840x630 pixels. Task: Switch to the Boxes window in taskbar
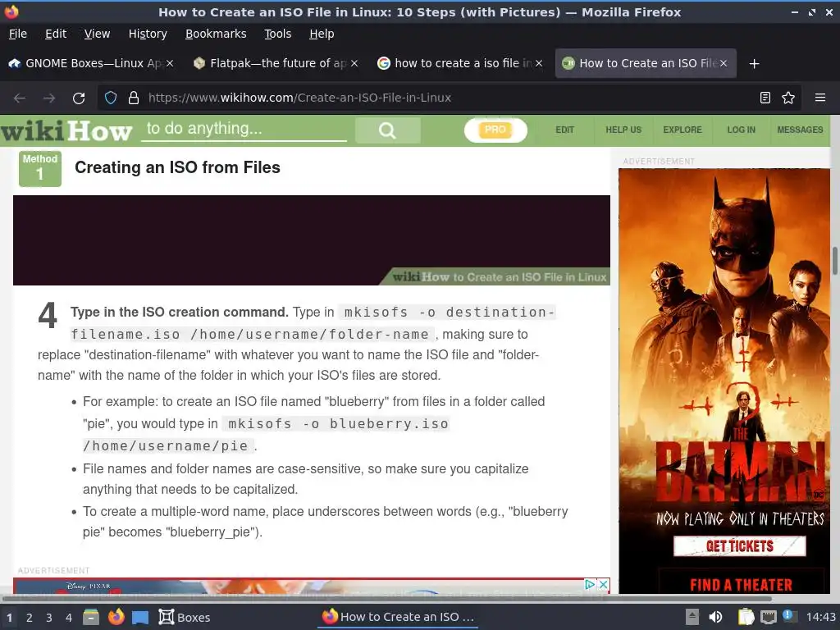(x=185, y=617)
